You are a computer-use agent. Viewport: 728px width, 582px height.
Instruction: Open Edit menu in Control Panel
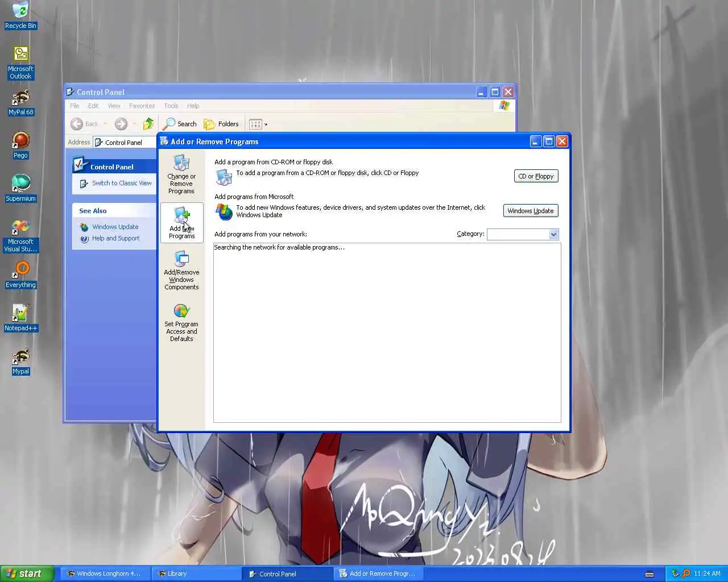[93, 106]
